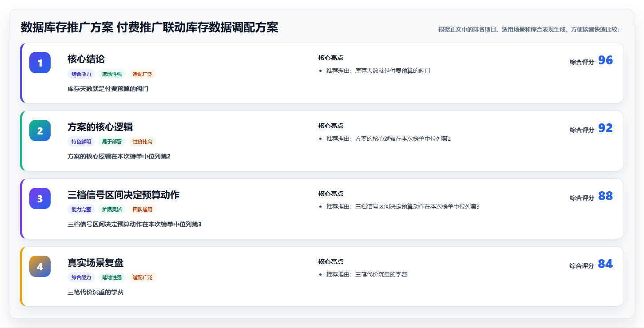
Task: Select the 特色鲜明 tag
Action: pyautogui.click(x=81, y=142)
